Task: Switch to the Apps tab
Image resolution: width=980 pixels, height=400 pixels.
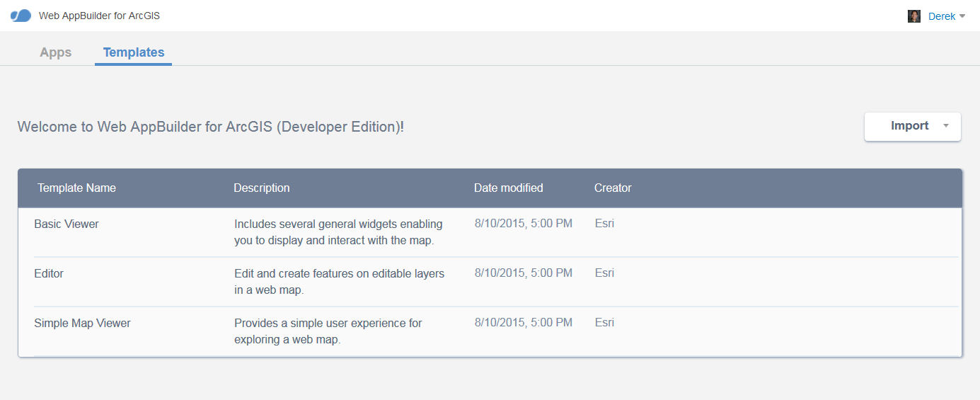Action: pos(55,52)
